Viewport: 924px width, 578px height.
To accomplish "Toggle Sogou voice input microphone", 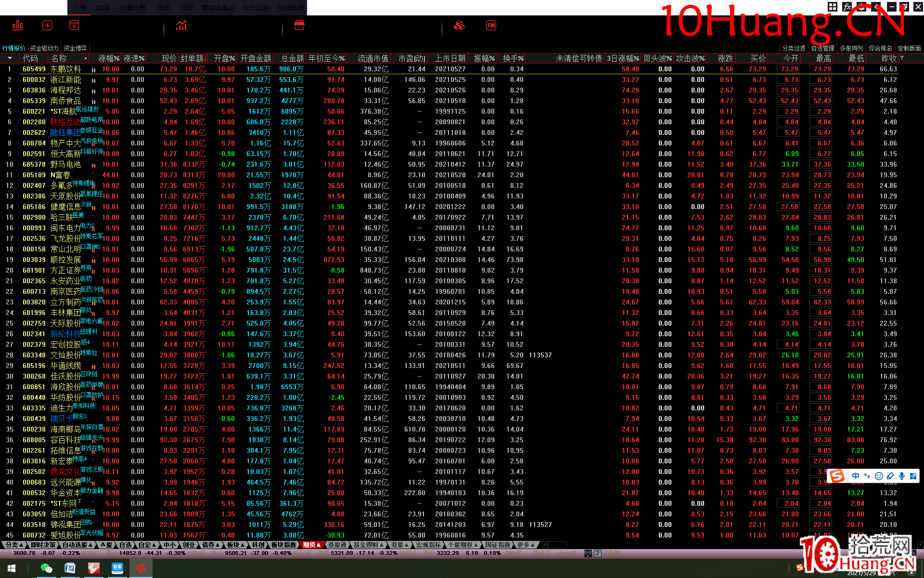I will [901, 476].
